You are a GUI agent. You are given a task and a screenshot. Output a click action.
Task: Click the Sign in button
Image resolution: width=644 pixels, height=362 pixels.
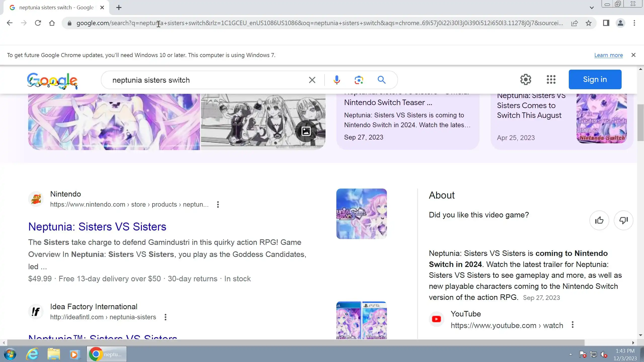click(x=595, y=79)
